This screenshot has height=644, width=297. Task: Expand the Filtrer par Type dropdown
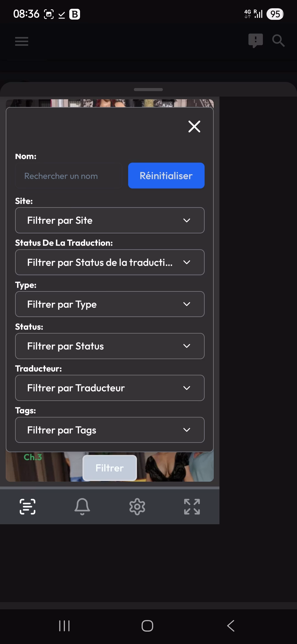coord(110,304)
